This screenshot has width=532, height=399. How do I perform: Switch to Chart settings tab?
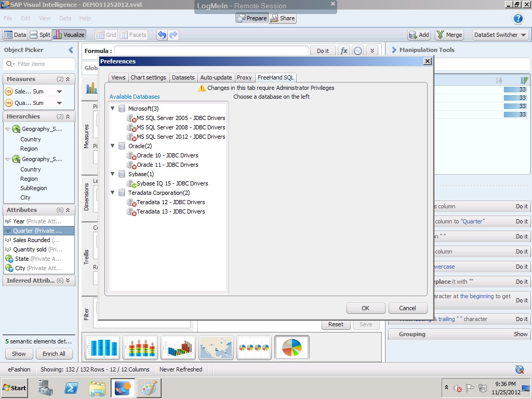[148, 78]
